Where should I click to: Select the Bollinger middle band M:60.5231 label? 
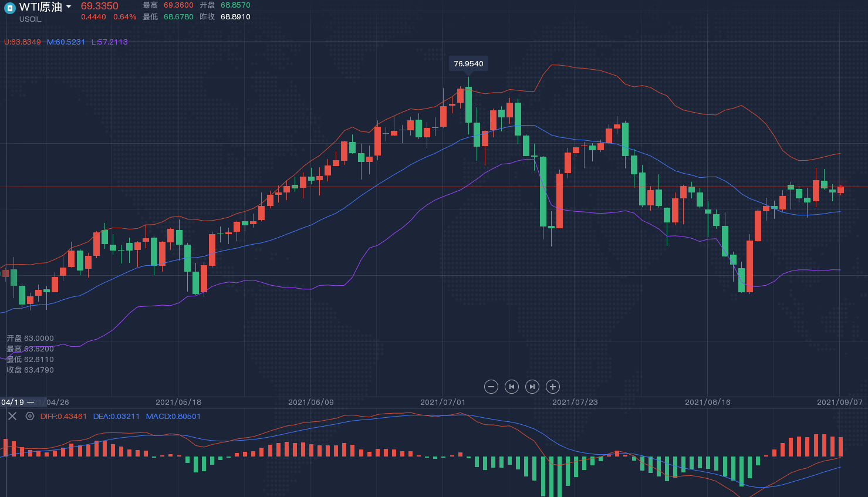coord(66,42)
